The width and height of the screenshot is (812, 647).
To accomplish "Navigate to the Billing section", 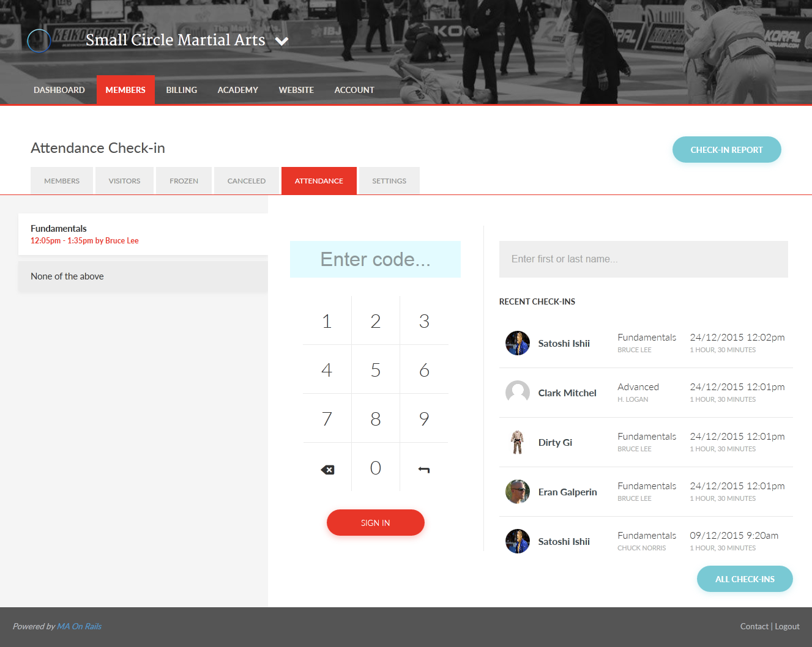I will tap(181, 89).
